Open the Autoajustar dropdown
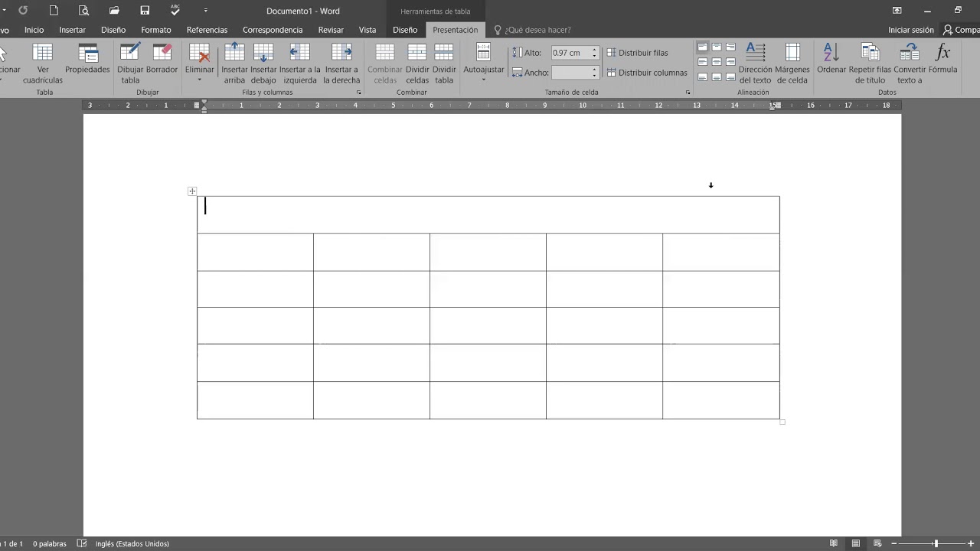 [x=484, y=63]
